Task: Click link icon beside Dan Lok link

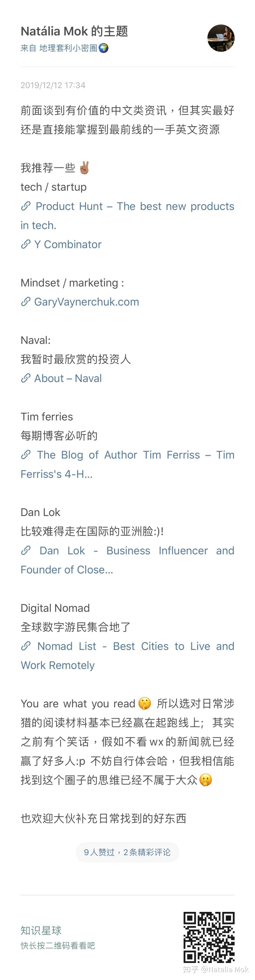Action: (x=26, y=550)
